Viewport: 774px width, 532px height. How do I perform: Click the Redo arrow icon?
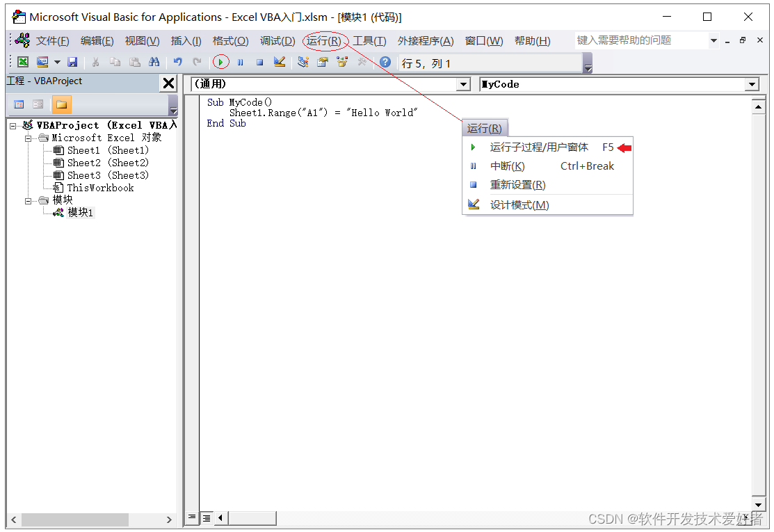(x=197, y=62)
